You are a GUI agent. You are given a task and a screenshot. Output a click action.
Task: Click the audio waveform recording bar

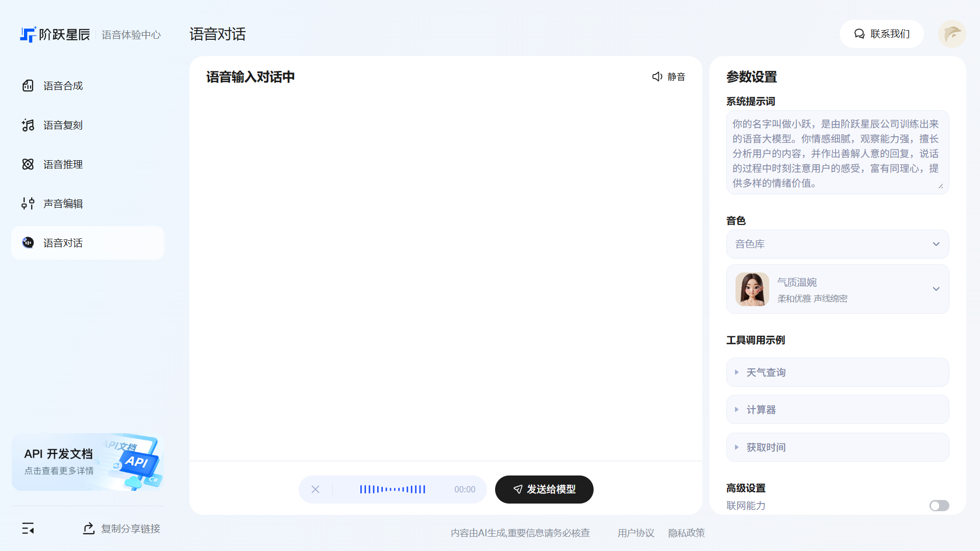tap(393, 489)
